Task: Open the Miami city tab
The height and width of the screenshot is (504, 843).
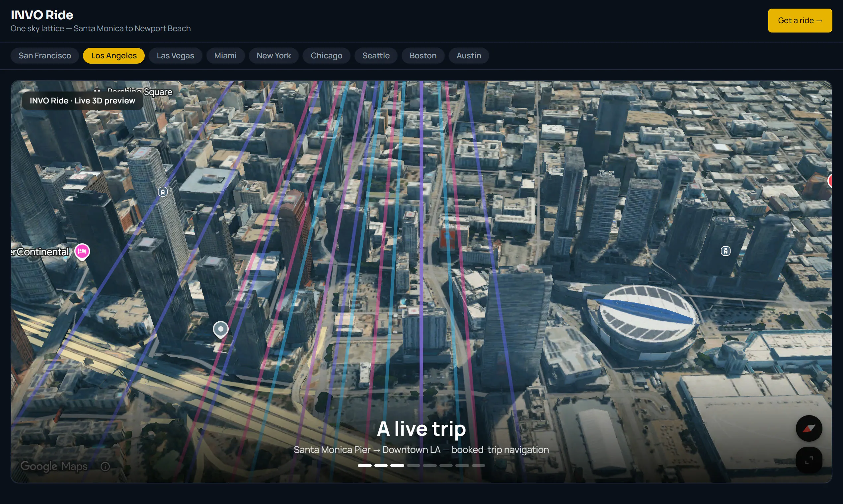Action: (x=225, y=56)
